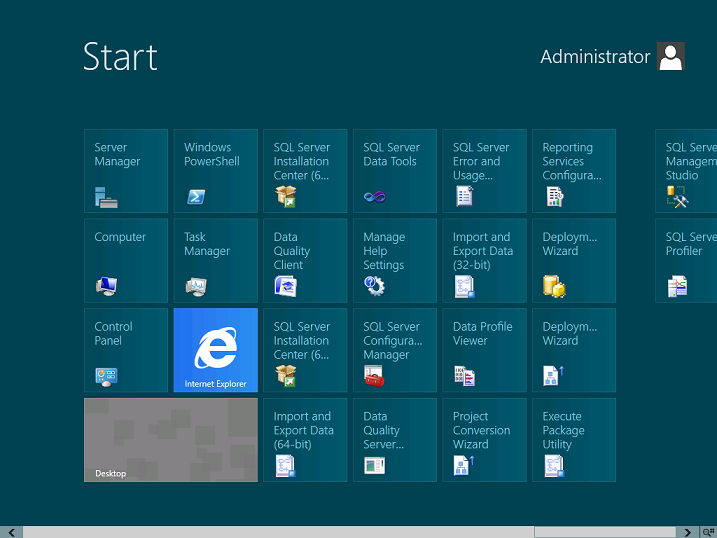Open the Computer tile

point(126,260)
